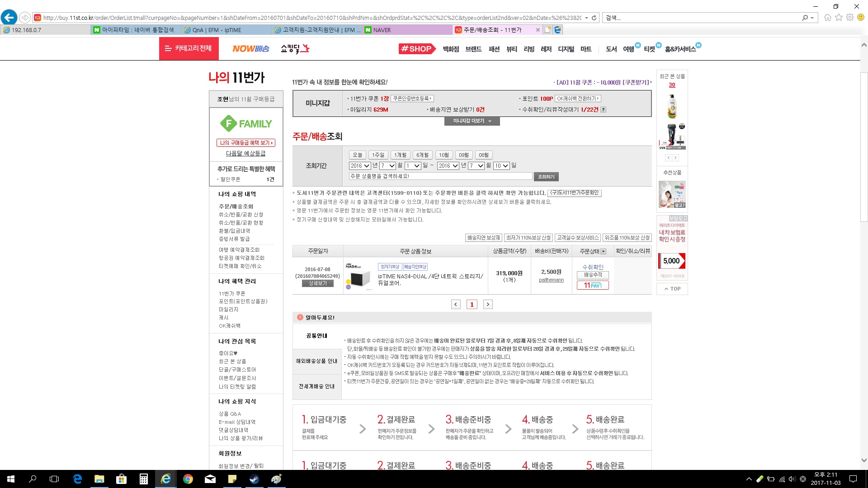This screenshot has width=868, height=488.
Task: Open File Explorer from the taskbar
Action: click(x=99, y=479)
